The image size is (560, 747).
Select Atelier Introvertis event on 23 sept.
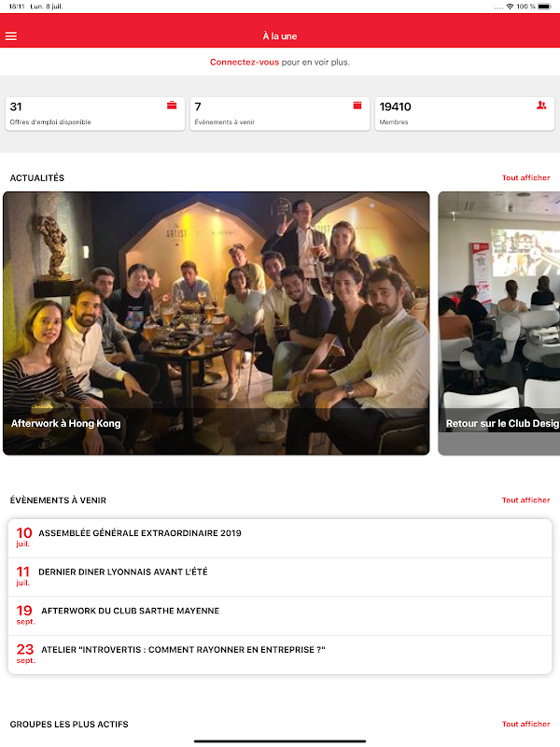point(280,655)
